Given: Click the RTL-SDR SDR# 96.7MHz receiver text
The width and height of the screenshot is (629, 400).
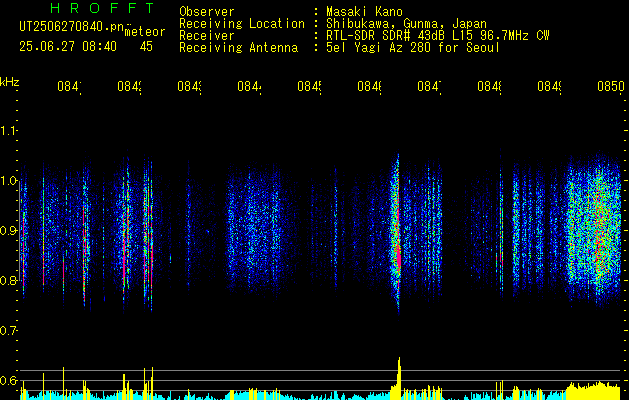Looking at the screenshot, I should pyautogui.click(x=438, y=36).
